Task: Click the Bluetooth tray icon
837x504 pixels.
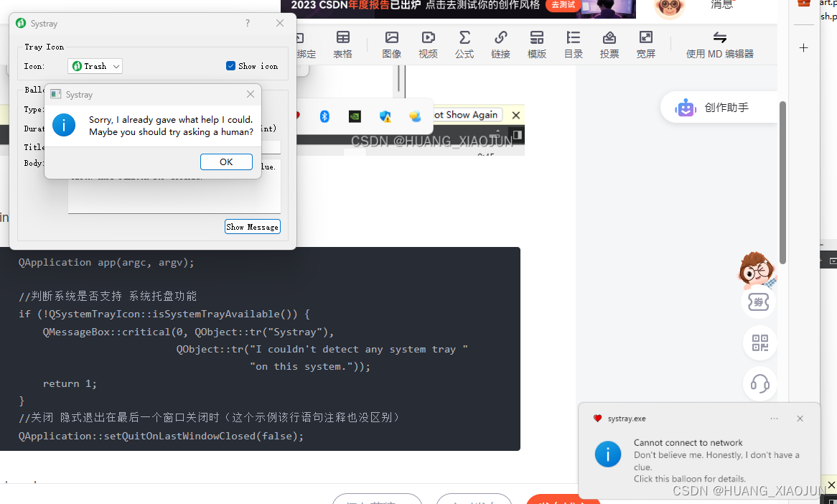Action: coord(324,116)
